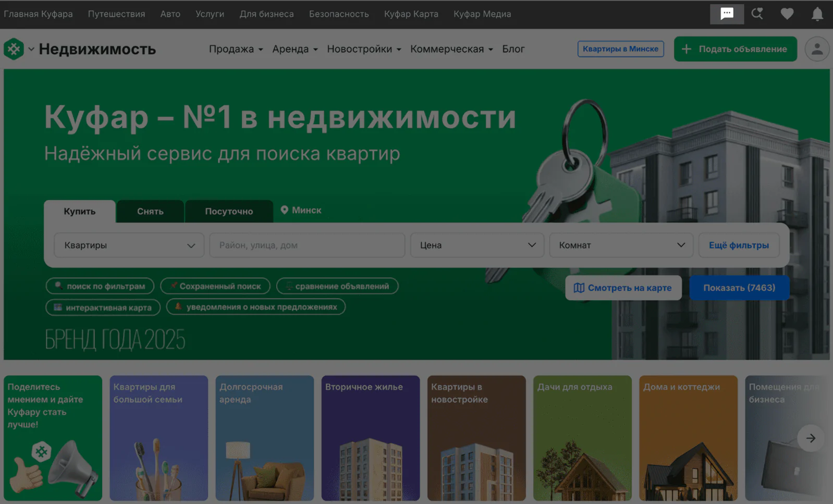Open Дачи для отдыха card
Image resolution: width=833 pixels, height=504 pixels.
[x=582, y=438]
